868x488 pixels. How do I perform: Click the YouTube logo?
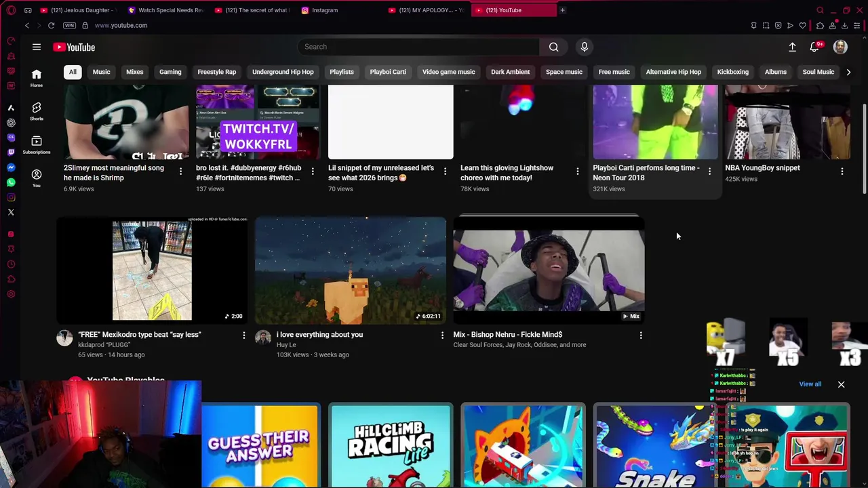(x=74, y=47)
